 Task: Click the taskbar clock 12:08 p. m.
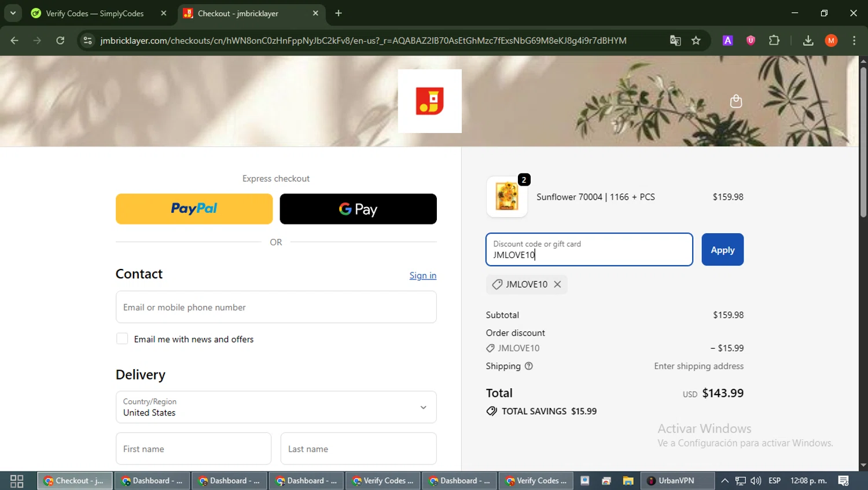[x=808, y=481]
